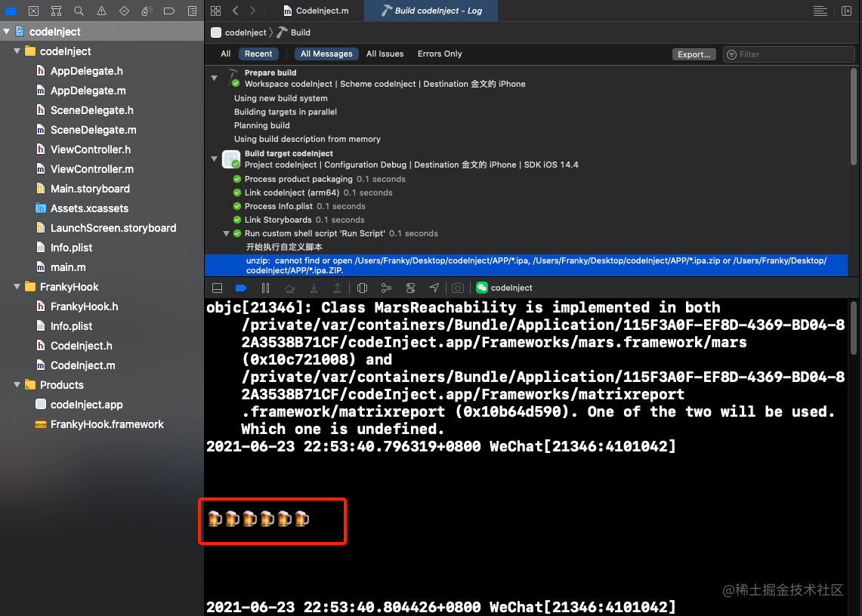Click the Export... button
This screenshot has width=862, height=616.
coord(694,54)
